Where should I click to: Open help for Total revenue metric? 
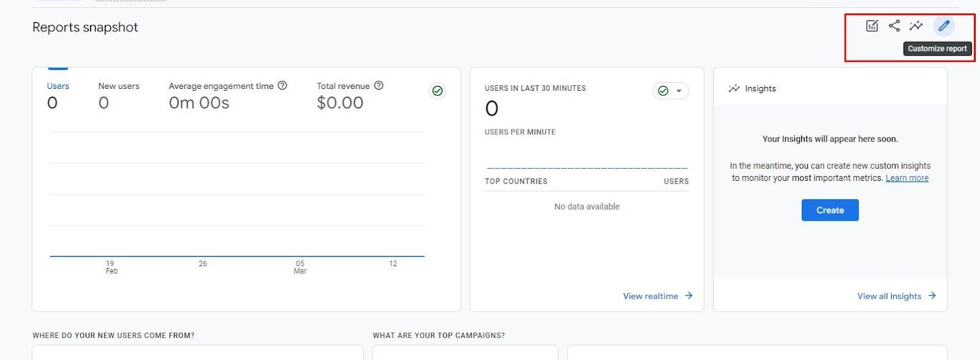click(x=379, y=86)
